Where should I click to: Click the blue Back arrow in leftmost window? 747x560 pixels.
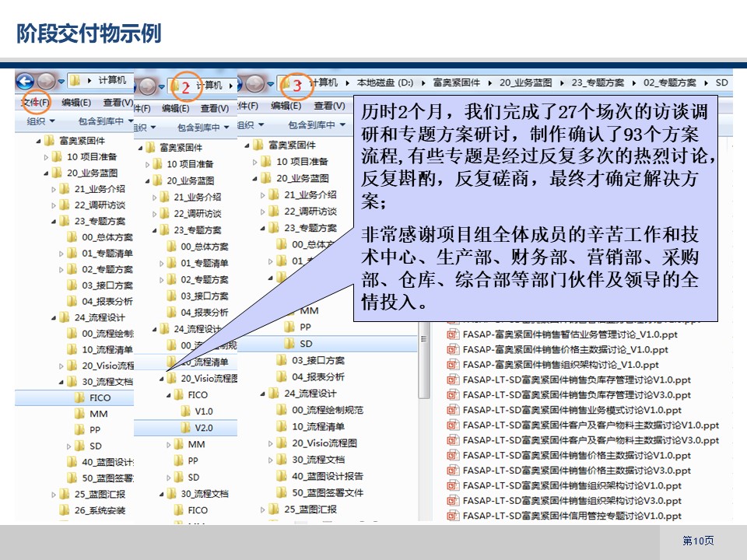point(25,80)
